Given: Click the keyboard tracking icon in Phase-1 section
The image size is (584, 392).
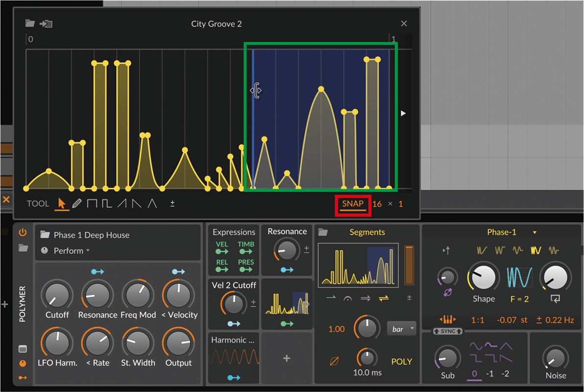Looking at the screenshot, I should [x=447, y=250].
